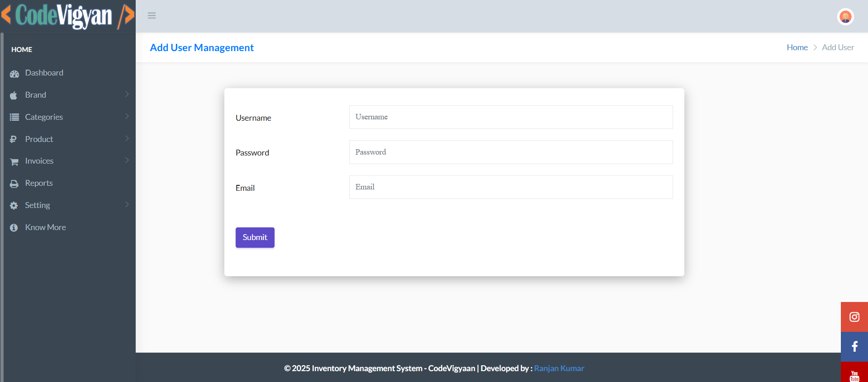
Task: Focus the Email input field
Action: click(x=511, y=187)
